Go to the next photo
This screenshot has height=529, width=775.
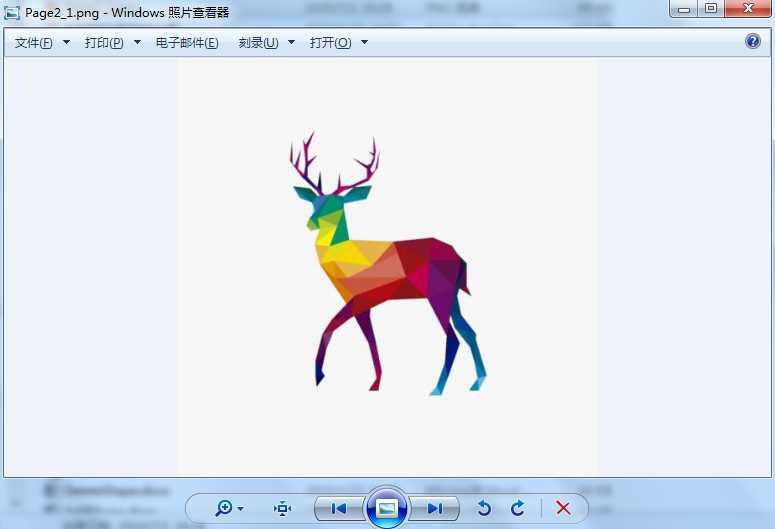434,508
